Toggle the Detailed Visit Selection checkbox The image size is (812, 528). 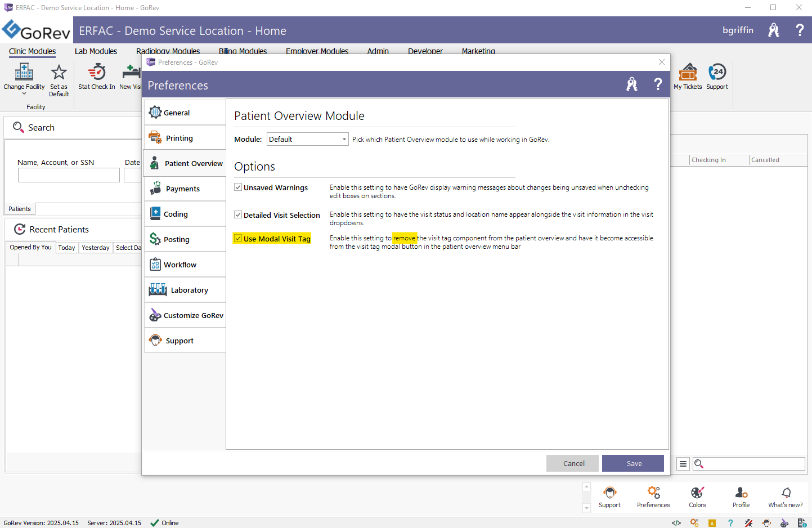click(x=238, y=215)
